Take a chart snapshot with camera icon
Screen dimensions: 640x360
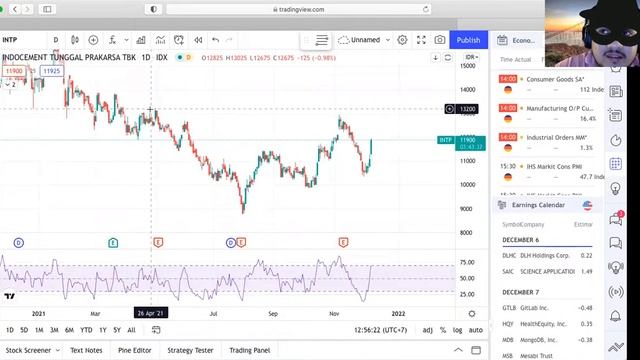[x=440, y=40]
